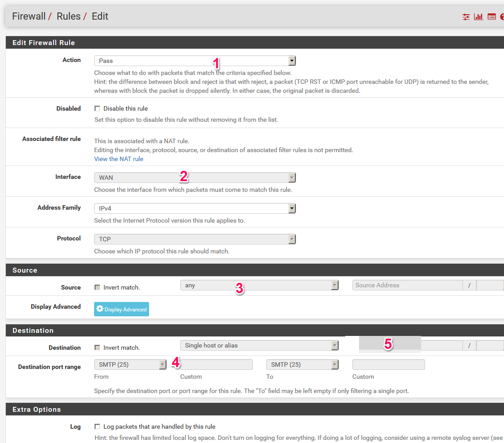Viewport: 504px width, 443px height.
Task: Open the Source type dropdown showing any
Action: (x=260, y=285)
